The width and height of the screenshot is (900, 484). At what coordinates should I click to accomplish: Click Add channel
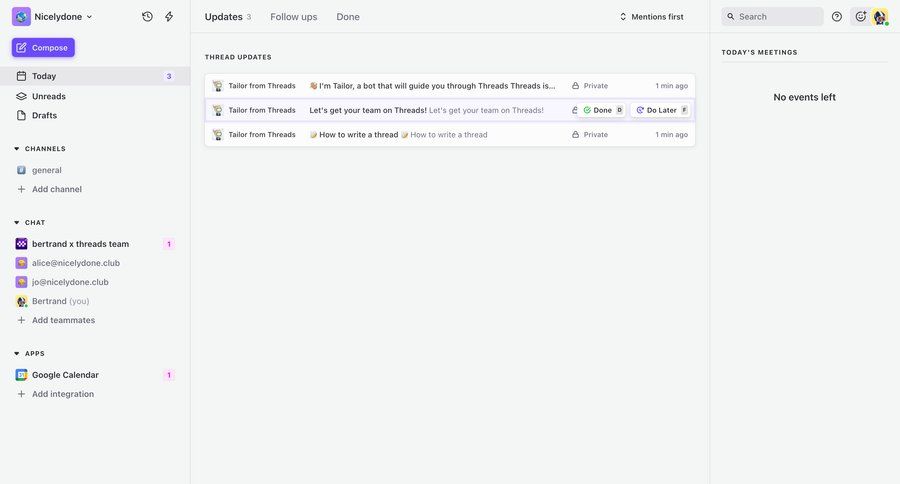click(57, 189)
